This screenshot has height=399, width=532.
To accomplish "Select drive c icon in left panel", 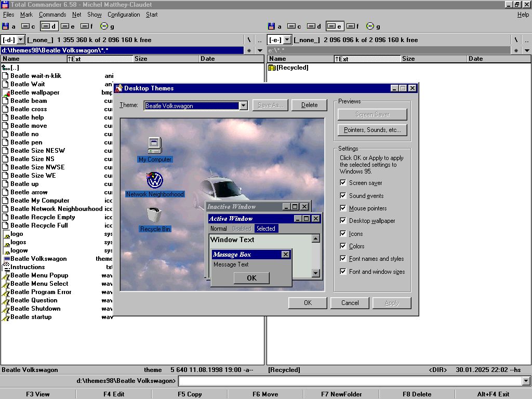I will click(x=25, y=26).
